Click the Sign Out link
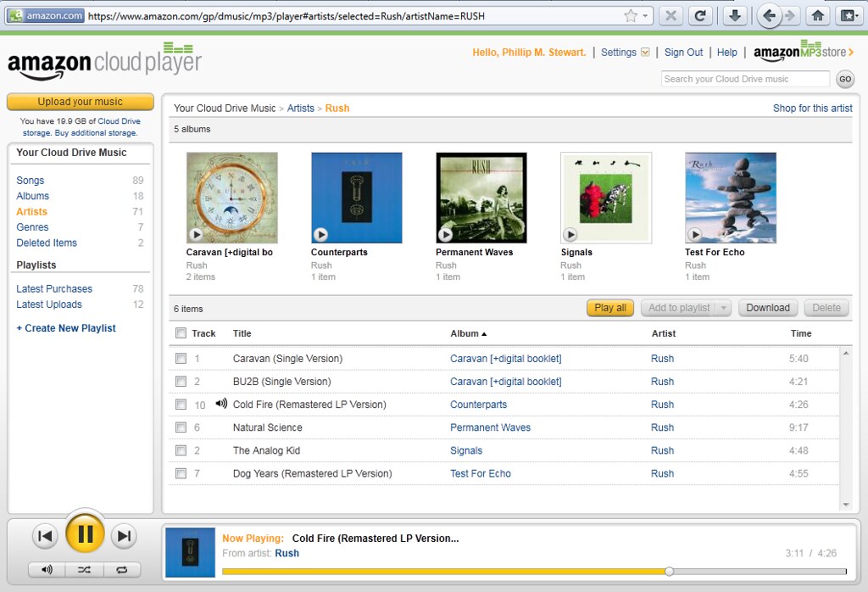 tap(683, 52)
